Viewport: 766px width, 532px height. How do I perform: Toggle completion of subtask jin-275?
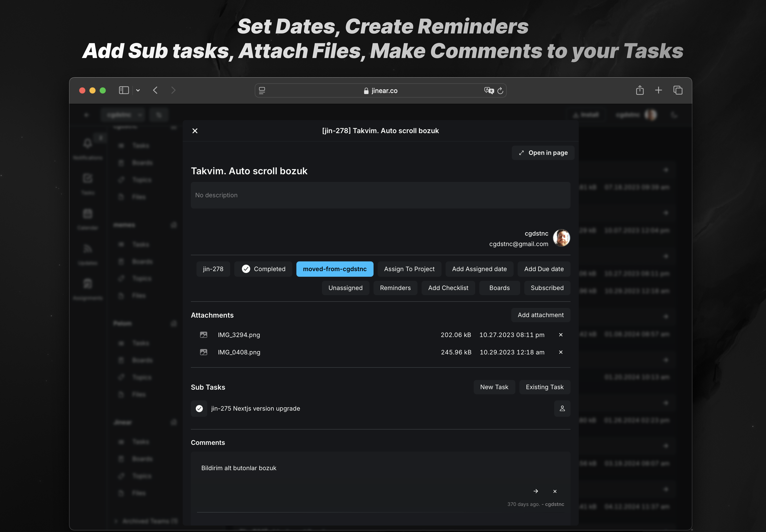click(x=199, y=408)
